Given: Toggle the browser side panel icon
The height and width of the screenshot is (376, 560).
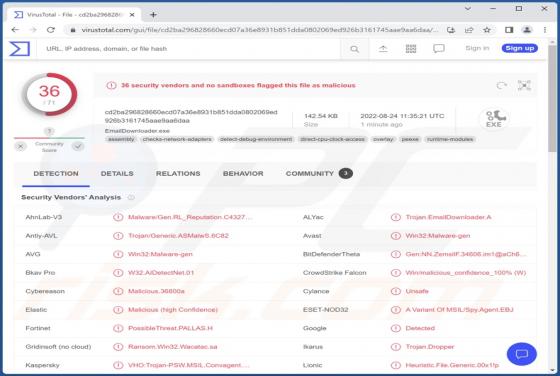Looking at the screenshot, I should click(509, 30).
